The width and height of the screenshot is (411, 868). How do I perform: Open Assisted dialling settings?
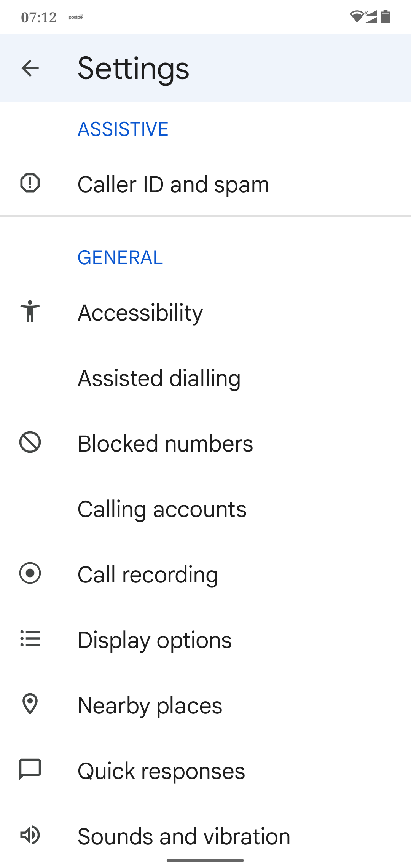coord(159,378)
